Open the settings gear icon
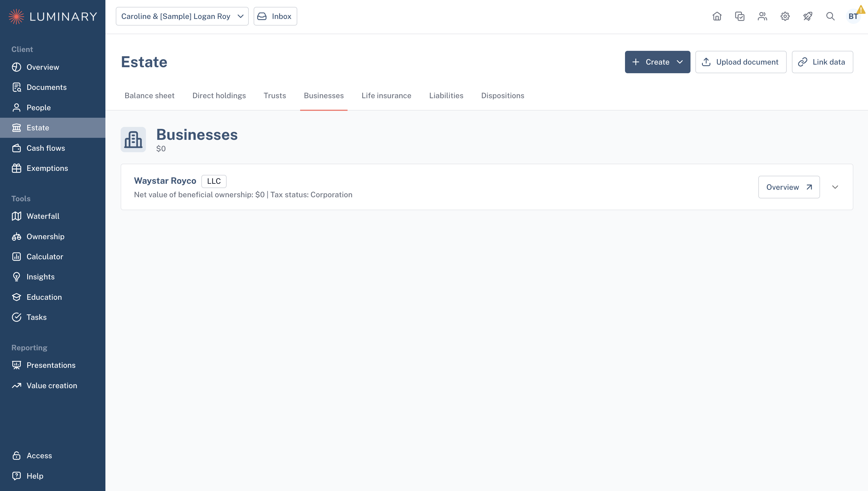Screen dimensions: 868x491 (x=785, y=16)
